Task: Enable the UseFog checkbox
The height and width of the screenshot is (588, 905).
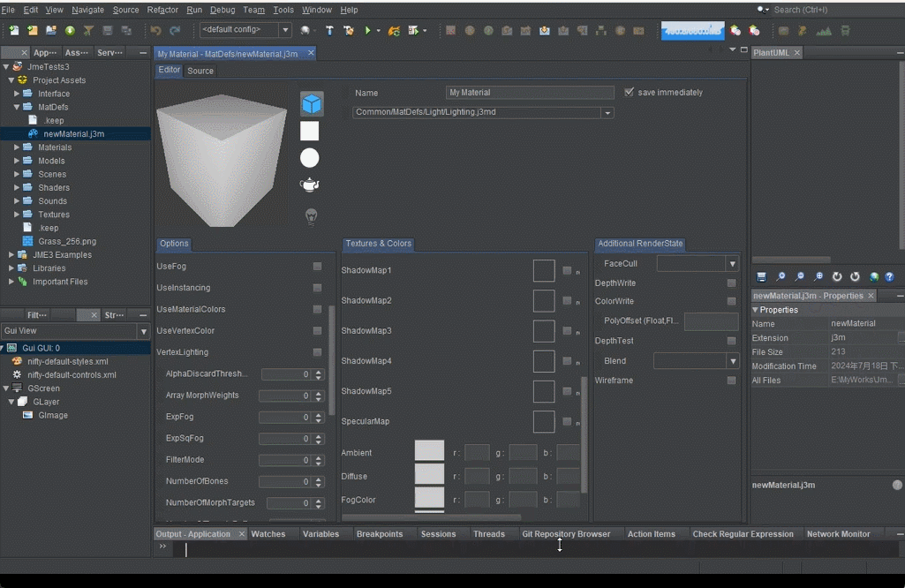Action: click(318, 266)
